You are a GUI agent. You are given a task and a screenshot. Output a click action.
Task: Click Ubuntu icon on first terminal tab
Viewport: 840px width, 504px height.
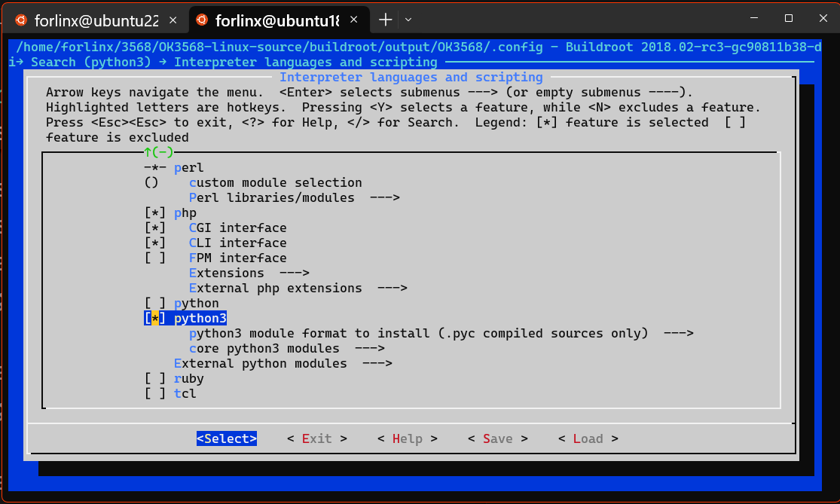pos(21,19)
